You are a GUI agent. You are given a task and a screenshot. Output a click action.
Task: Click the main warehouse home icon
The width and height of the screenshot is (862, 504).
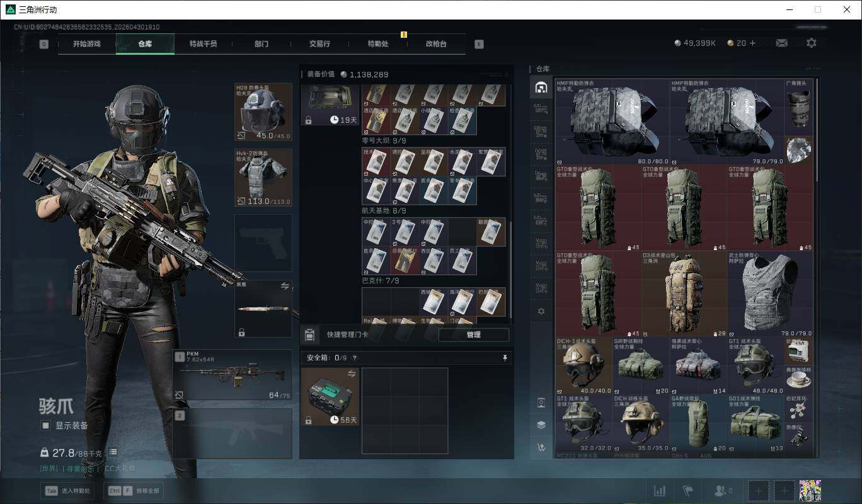[540, 87]
